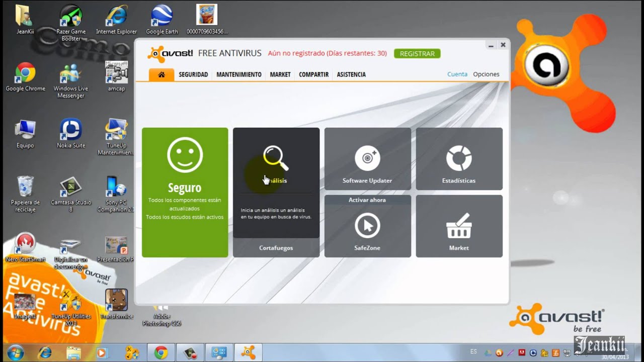The image size is (644, 362).
Task: Click Activar ahora on SafeZone tile
Action: (367, 200)
